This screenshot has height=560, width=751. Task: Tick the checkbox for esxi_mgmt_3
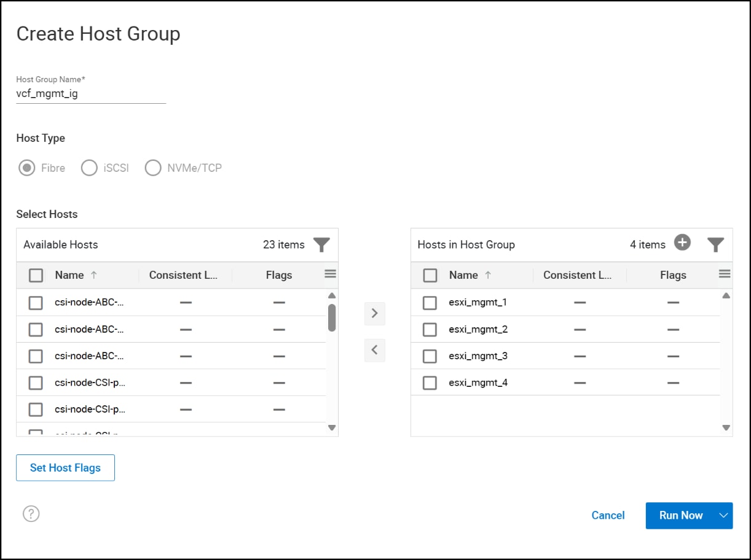coord(430,356)
